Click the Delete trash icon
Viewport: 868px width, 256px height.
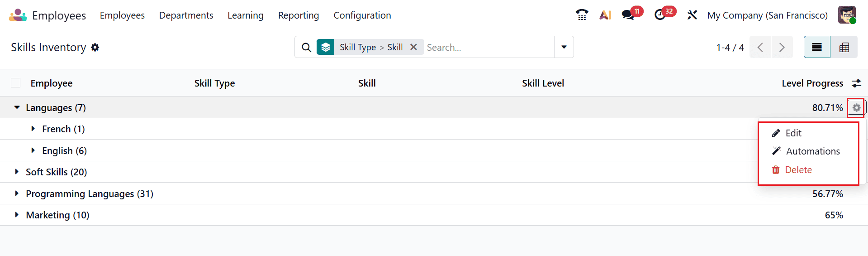776,170
